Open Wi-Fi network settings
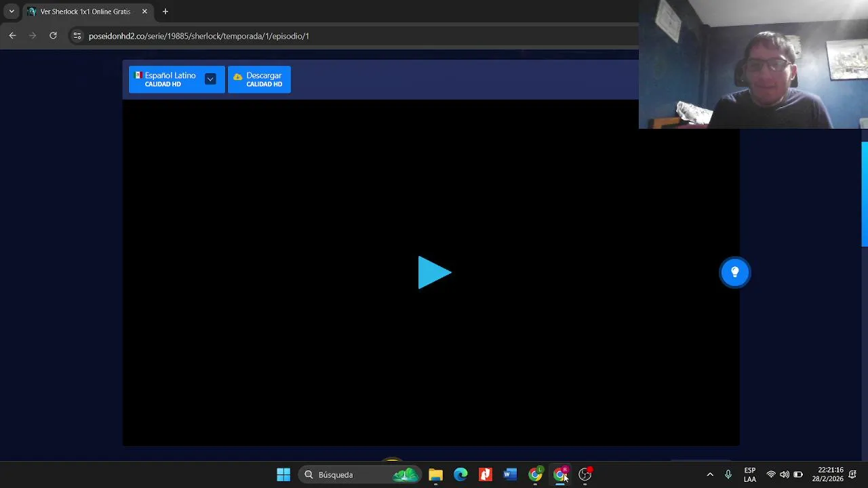This screenshot has width=868, height=488. pos(771,474)
